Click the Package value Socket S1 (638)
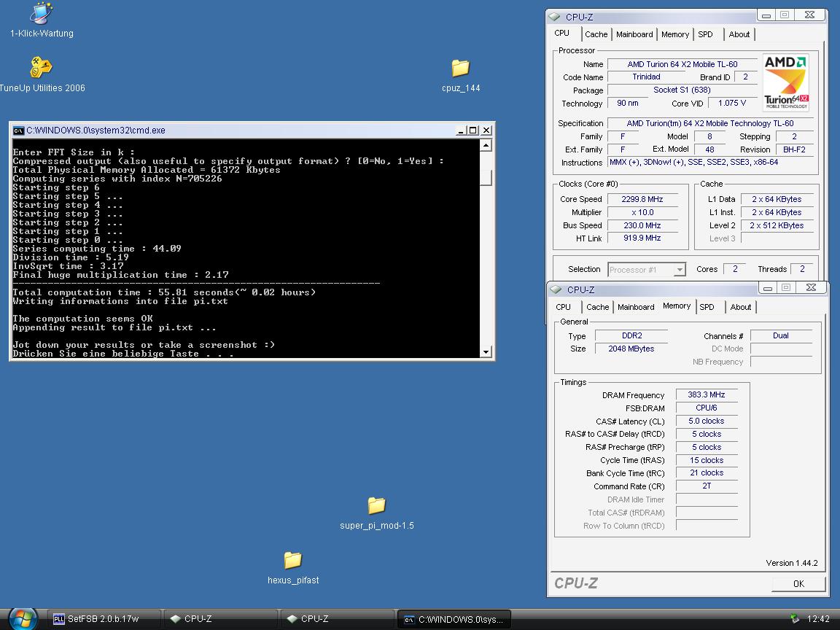The image size is (840, 630). tap(682, 90)
